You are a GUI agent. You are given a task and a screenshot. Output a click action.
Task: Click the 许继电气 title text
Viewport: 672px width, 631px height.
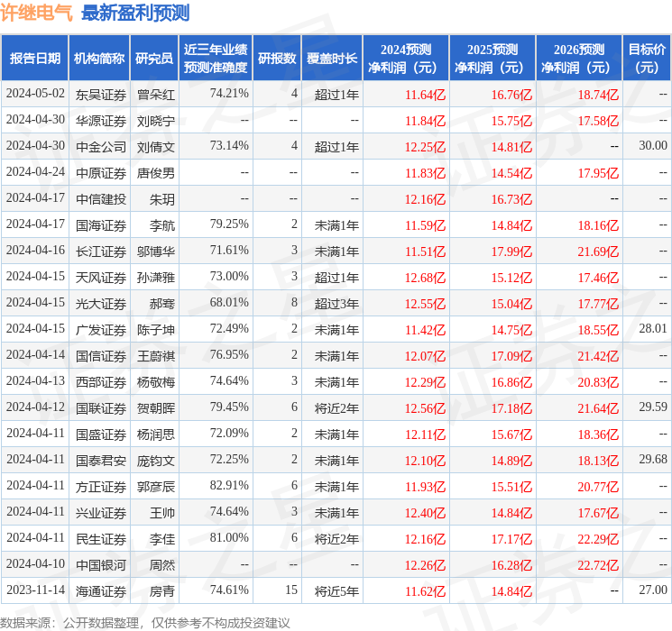click(37, 13)
